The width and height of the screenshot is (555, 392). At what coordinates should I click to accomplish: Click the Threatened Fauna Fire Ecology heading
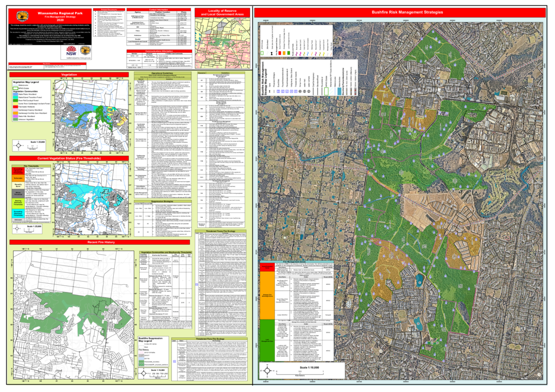221,231
